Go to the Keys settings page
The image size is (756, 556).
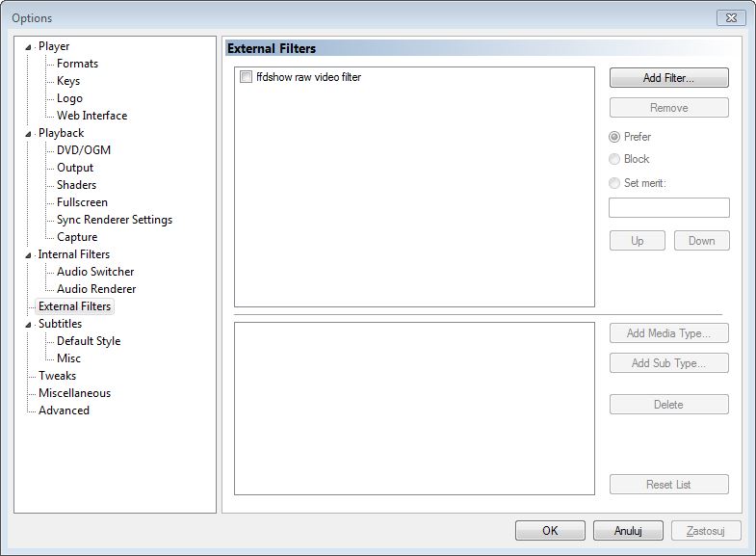[68, 81]
